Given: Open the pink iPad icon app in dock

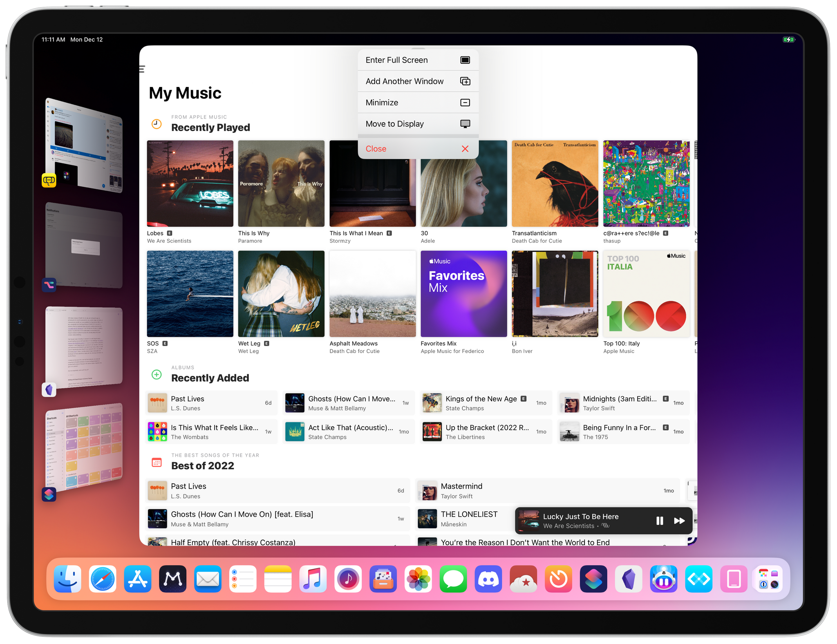Looking at the screenshot, I should 734,579.
